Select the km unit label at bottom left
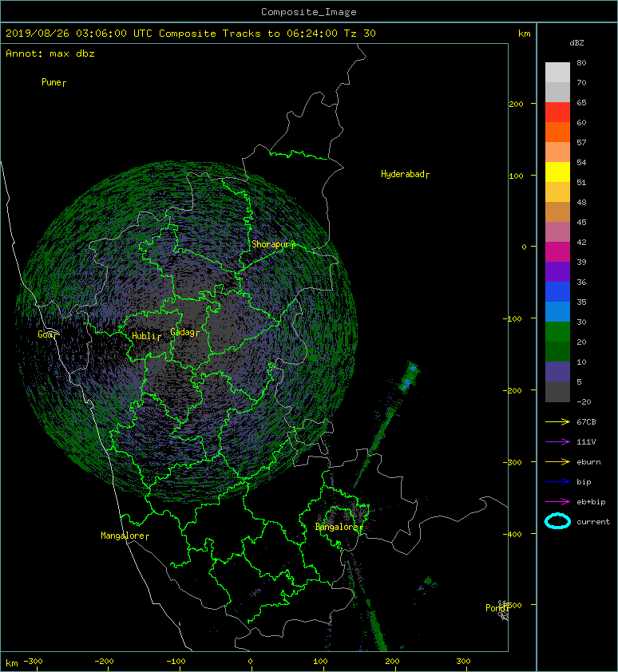Image resolution: width=618 pixels, height=672 pixels. click(12, 663)
